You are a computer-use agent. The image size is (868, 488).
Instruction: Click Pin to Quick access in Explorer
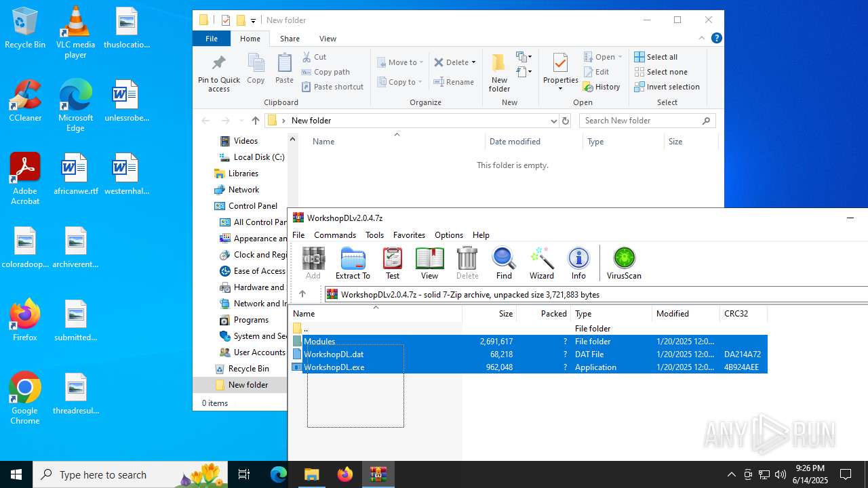click(219, 73)
